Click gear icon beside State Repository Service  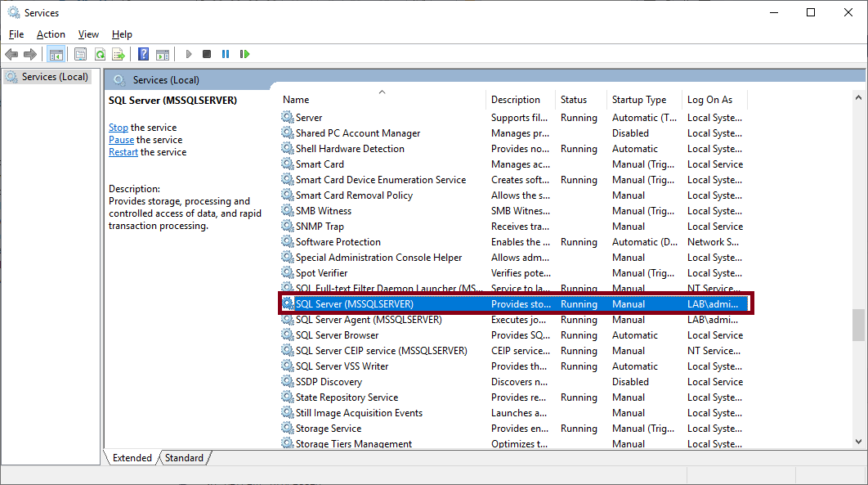(x=288, y=397)
